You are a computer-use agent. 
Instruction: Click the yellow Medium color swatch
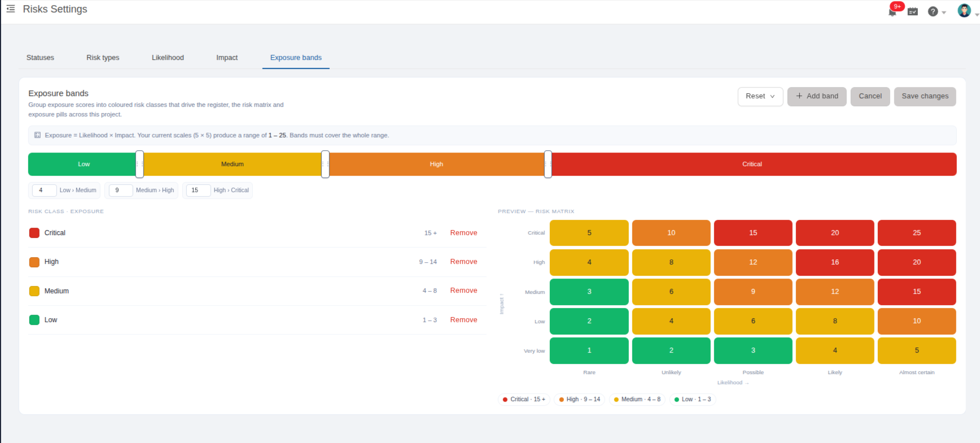point(34,291)
